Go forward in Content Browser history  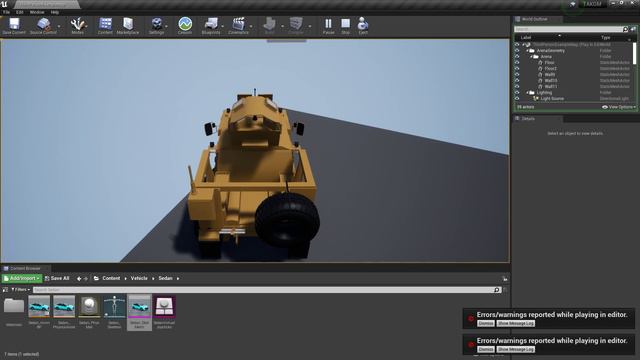point(86,279)
